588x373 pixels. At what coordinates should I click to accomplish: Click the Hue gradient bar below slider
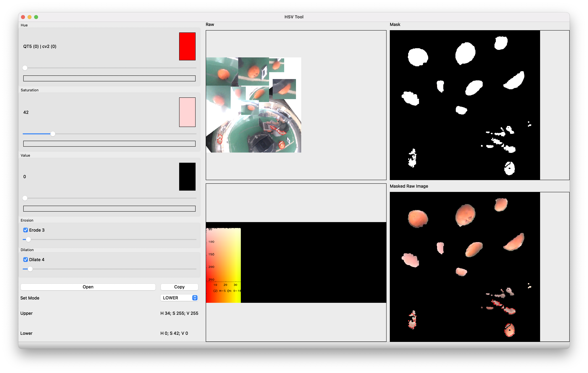(x=109, y=78)
